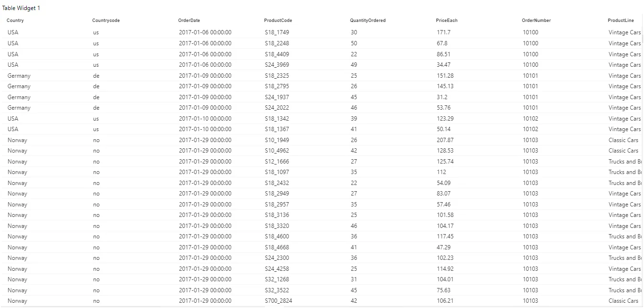644x308 pixels.
Task: Select price cell 114.92
Action: coord(445,269)
